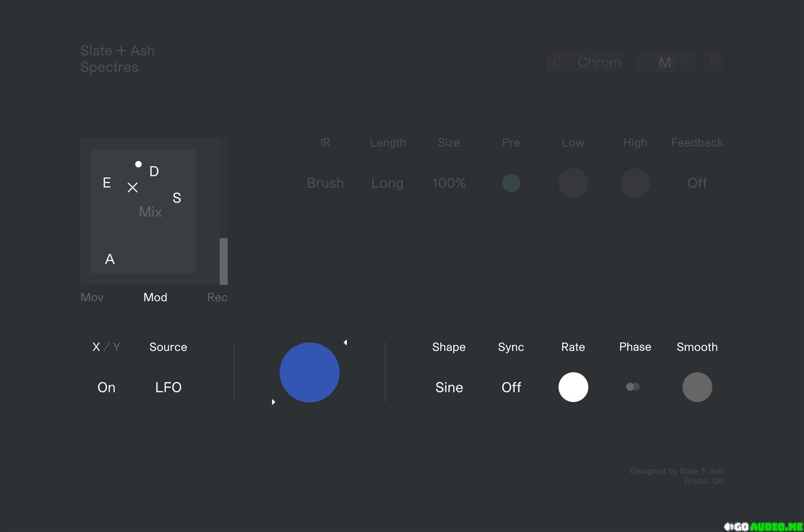
Task: Click the white Rate knob
Action: coord(573,387)
